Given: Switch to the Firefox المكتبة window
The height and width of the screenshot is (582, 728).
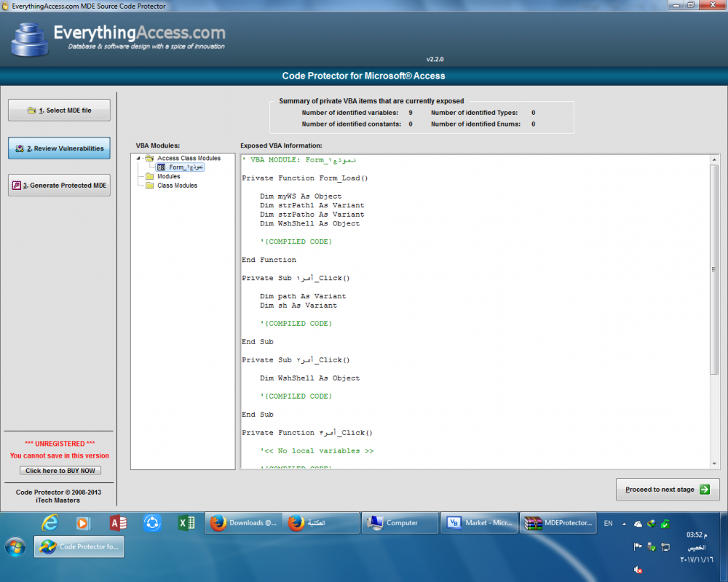Looking at the screenshot, I should [x=321, y=523].
